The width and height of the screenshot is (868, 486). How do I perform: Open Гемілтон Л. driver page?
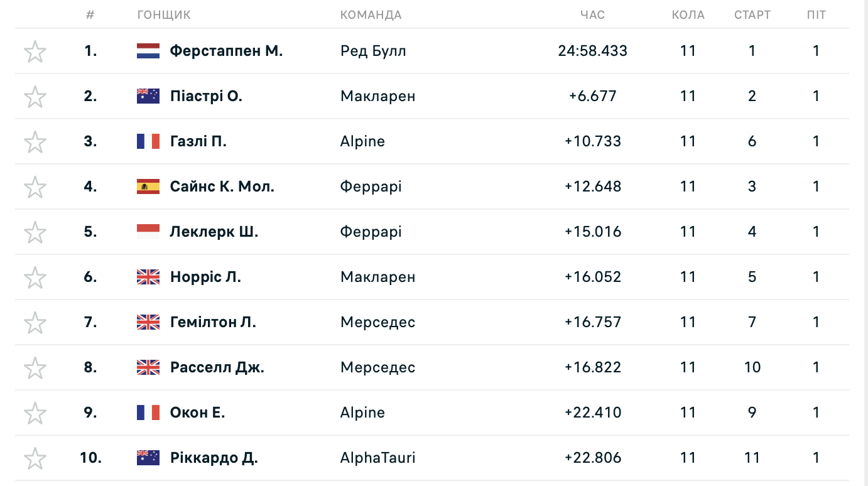tap(213, 322)
